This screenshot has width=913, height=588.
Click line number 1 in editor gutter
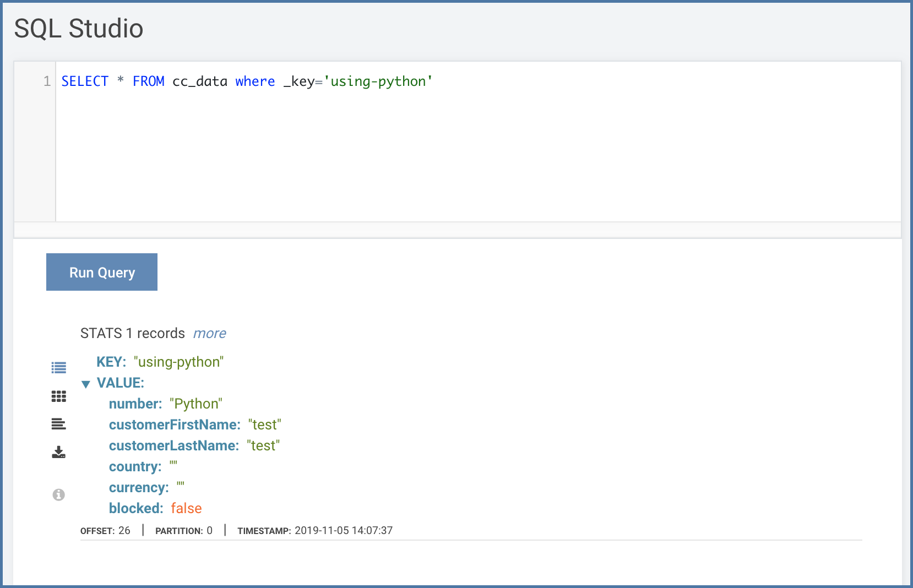(47, 81)
